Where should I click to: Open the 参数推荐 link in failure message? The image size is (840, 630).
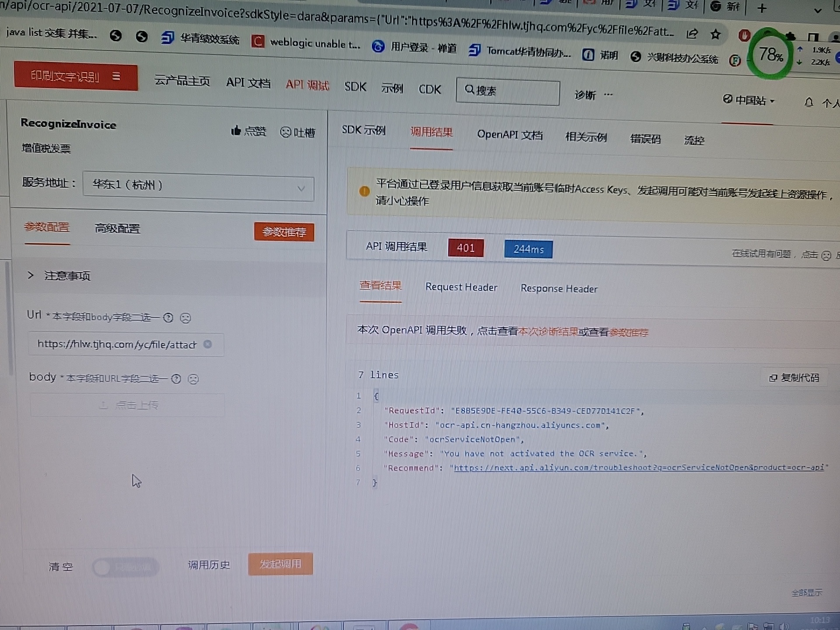[629, 333]
